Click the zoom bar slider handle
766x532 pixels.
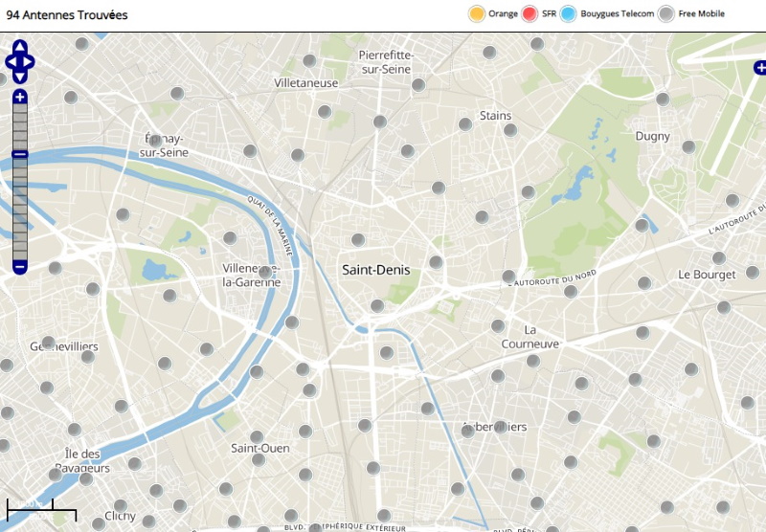click(x=19, y=154)
